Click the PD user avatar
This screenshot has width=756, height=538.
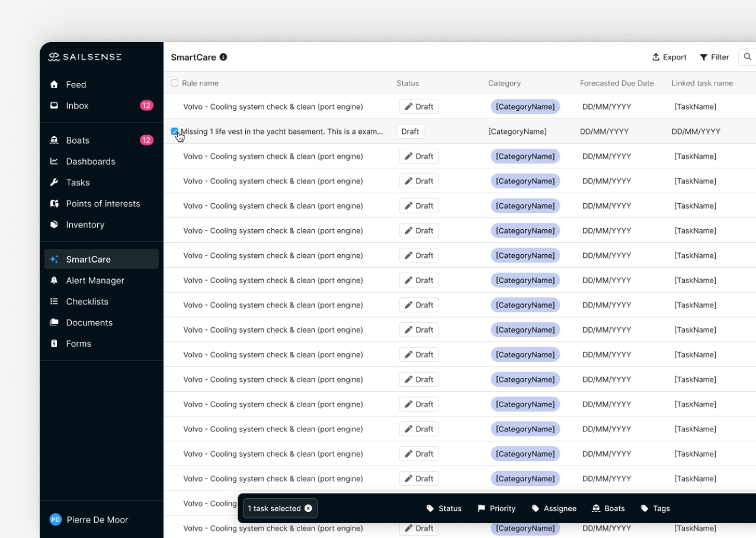55,520
